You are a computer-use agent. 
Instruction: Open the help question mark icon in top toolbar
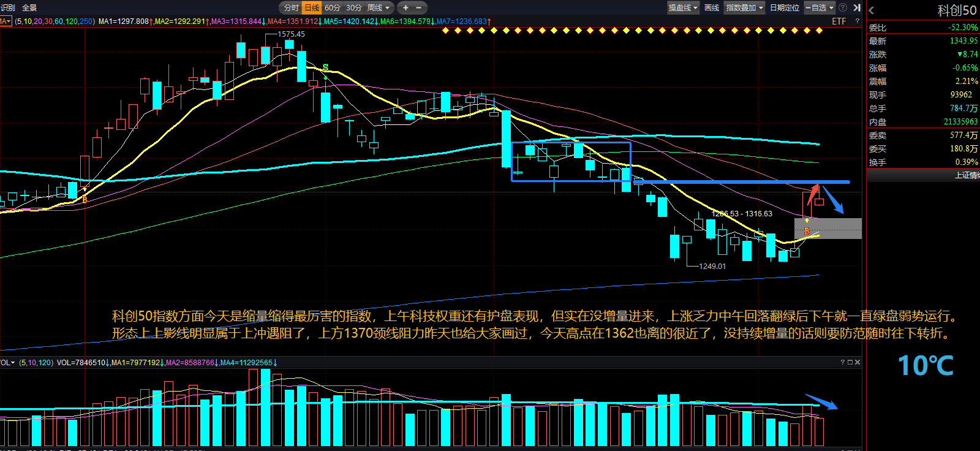[843, 7]
